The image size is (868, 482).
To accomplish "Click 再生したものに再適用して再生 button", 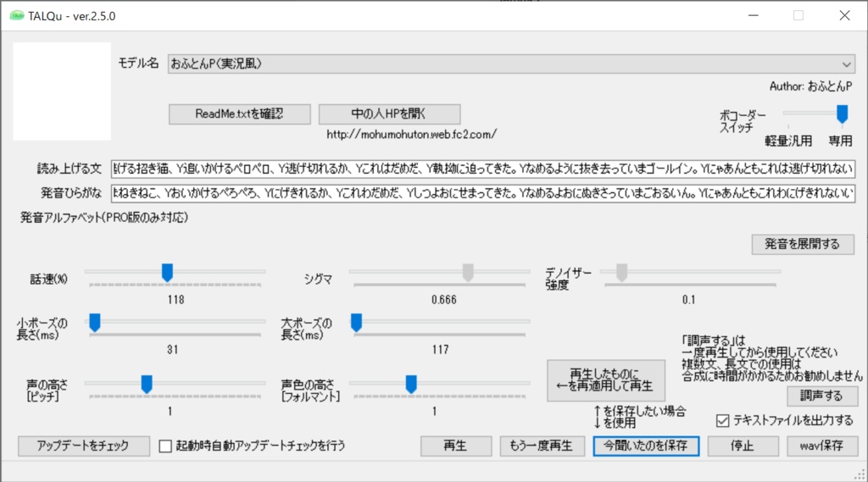I will [x=605, y=380].
